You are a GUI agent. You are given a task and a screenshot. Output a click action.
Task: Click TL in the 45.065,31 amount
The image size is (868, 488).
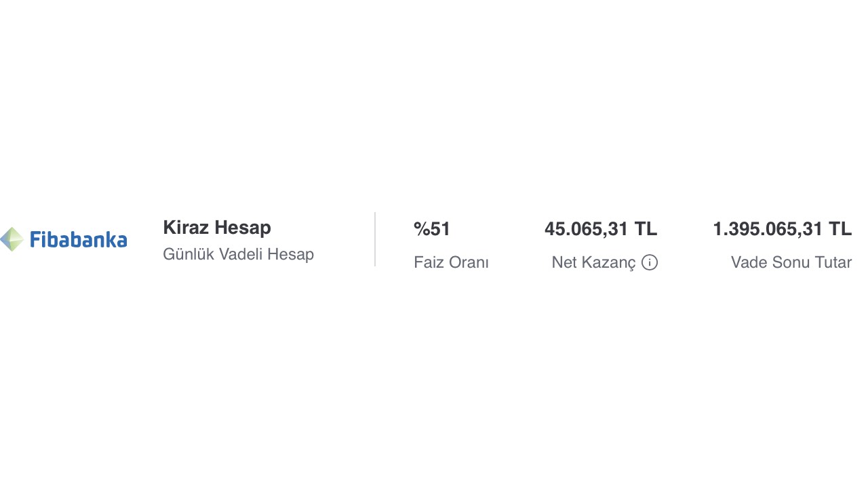point(646,229)
